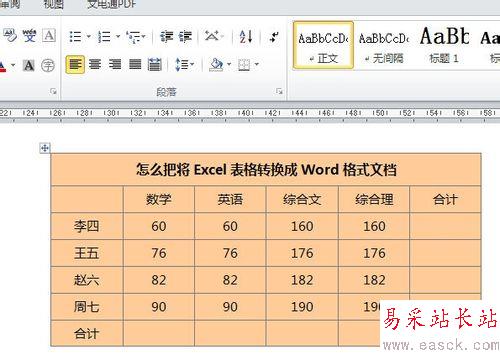Click the 周七 row name cell
This screenshot has width=500, height=360.
coord(87,307)
